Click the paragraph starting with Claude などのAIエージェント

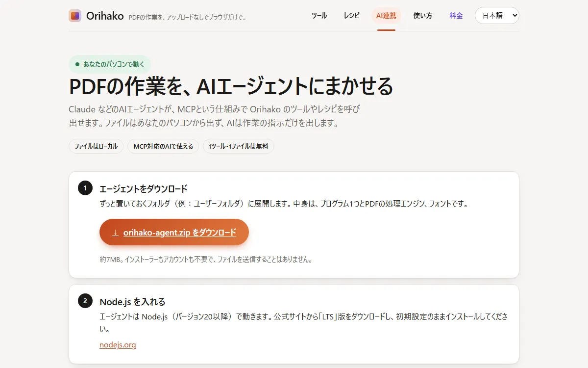pyautogui.click(x=215, y=116)
